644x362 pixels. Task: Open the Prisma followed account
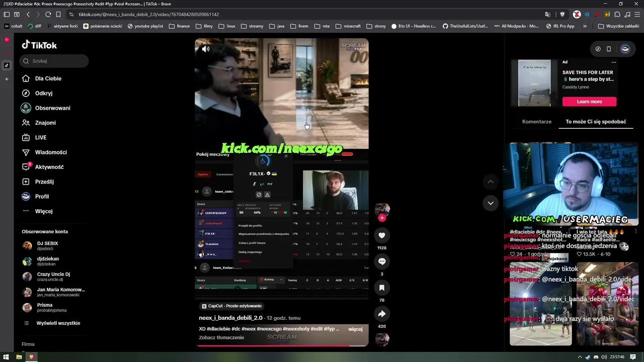44,307
